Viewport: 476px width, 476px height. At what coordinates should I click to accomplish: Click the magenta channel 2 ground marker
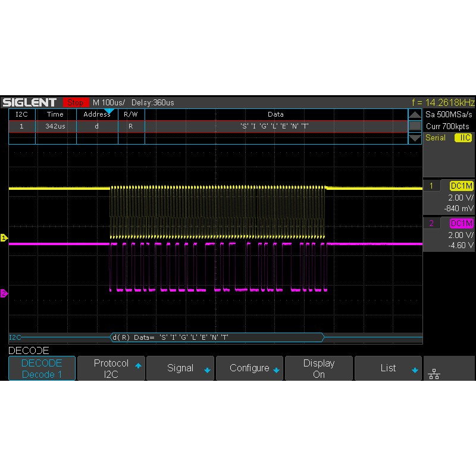click(4, 292)
